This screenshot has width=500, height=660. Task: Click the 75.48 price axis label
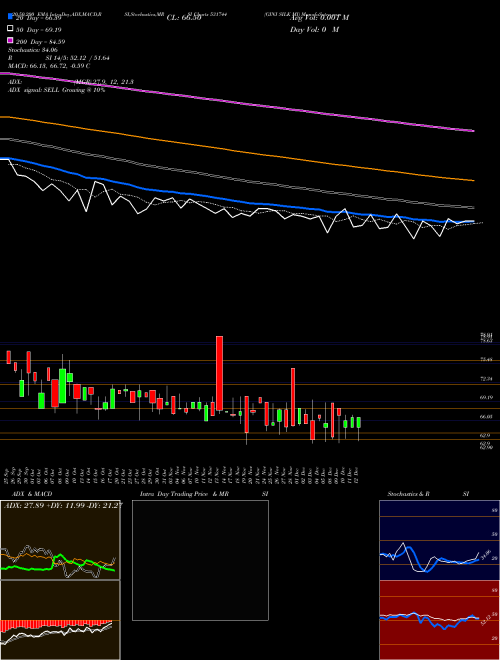pyautogui.click(x=486, y=359)
